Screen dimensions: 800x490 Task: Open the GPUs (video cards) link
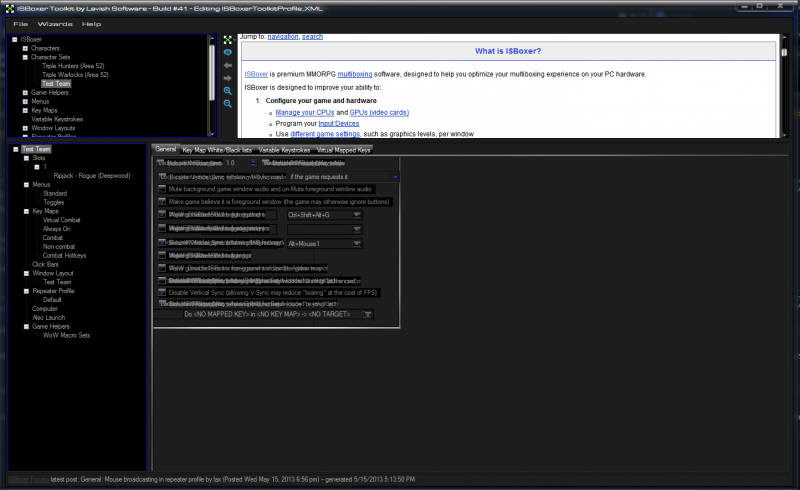[x=379, y=112]
